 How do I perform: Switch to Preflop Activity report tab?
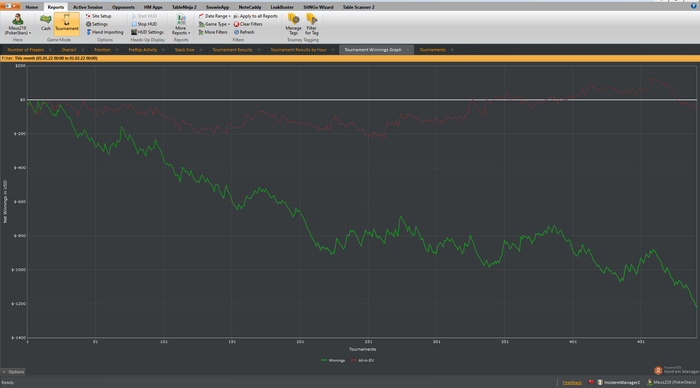point(143,50)
